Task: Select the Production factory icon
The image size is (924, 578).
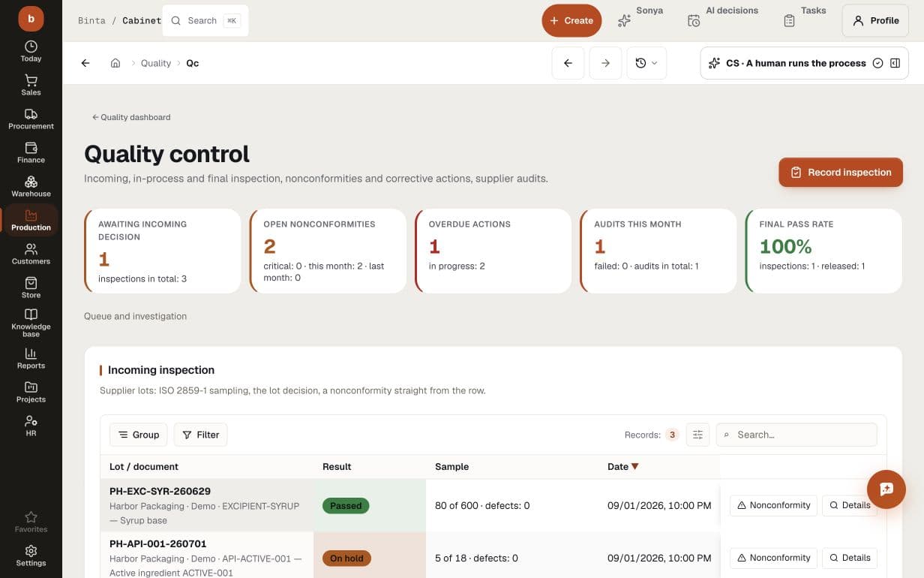Action: coord(31,215)
